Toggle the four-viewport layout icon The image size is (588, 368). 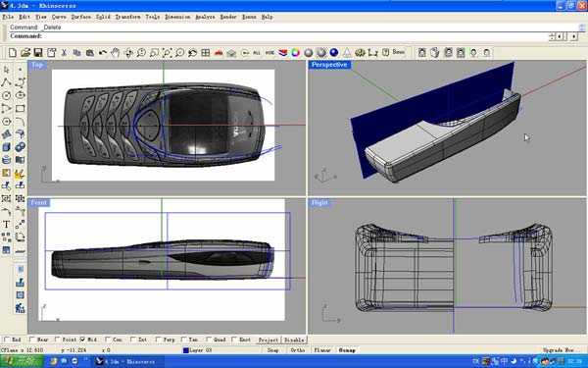pos(206,53)
